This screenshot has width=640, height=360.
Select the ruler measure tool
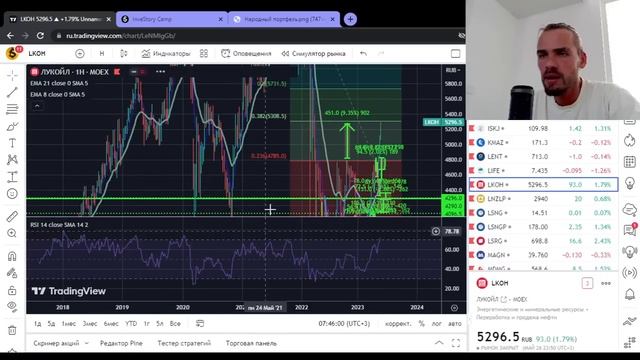tap(12, 216)
